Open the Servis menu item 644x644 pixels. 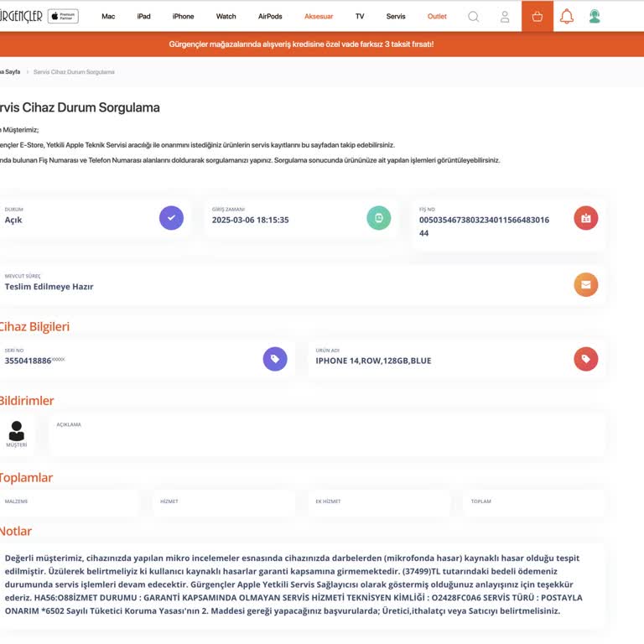[396, 17]
